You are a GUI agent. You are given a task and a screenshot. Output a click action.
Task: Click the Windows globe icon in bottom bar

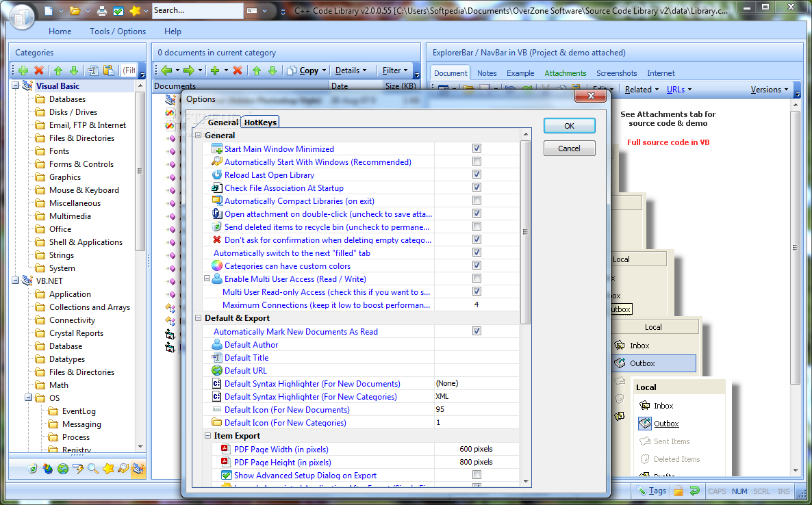tap(48, 469)
